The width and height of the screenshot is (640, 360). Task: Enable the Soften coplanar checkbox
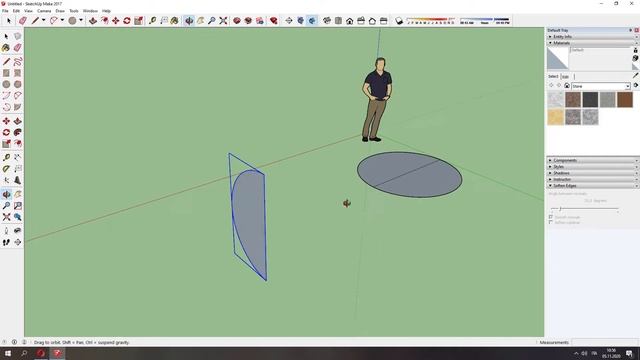click(x=551, y=222)
